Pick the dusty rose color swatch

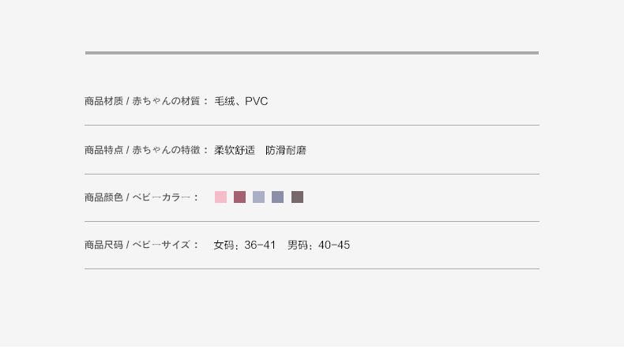click(x=239, y=197)
